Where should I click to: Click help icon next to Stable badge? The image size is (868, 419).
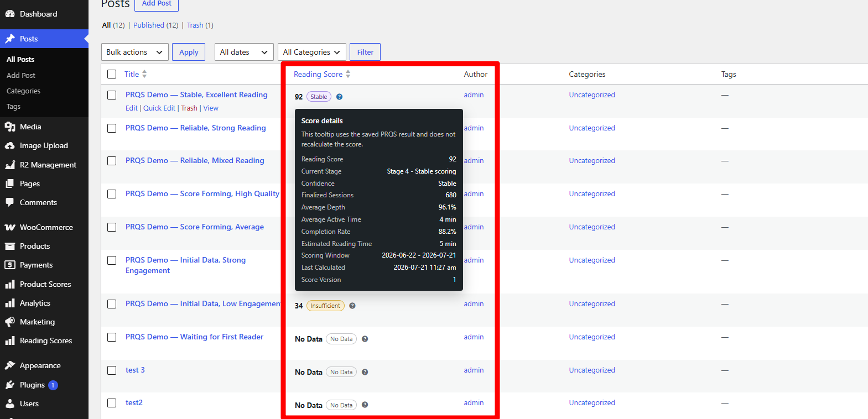click(x=340, y=97)
